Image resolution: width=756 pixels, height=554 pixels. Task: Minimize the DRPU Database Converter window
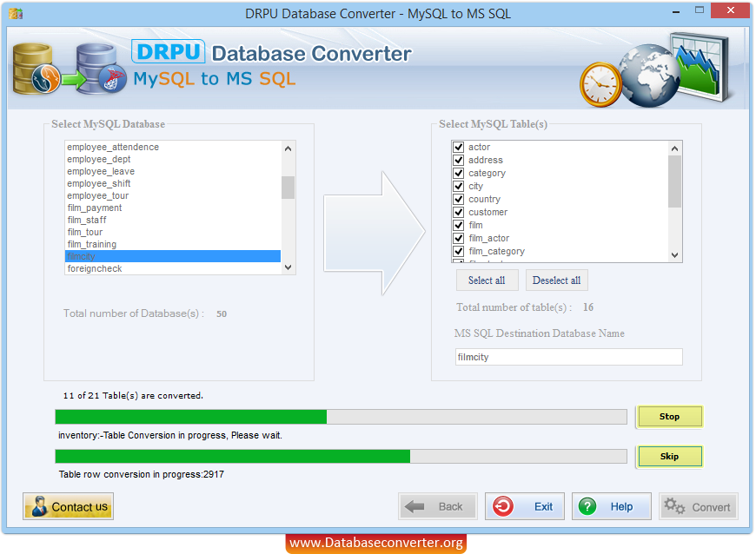676,11
